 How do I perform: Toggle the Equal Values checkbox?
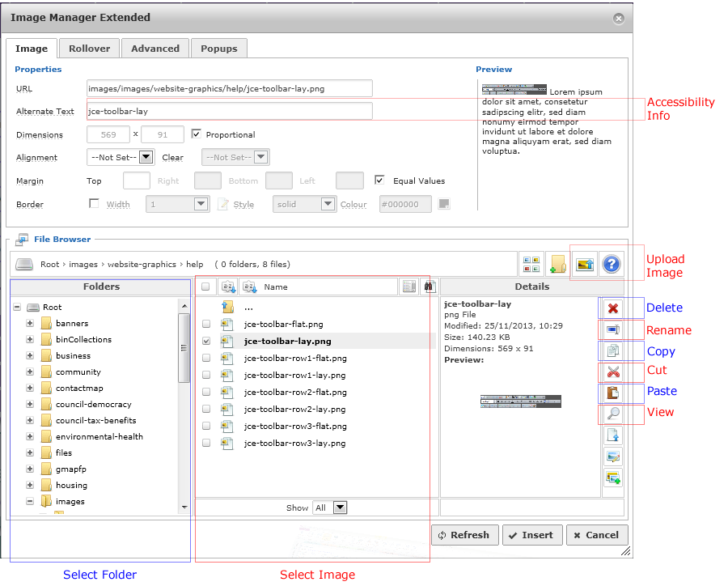point(379,180)
